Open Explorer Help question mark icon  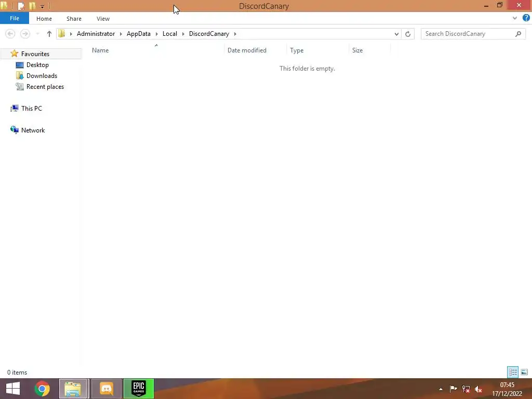526,18
